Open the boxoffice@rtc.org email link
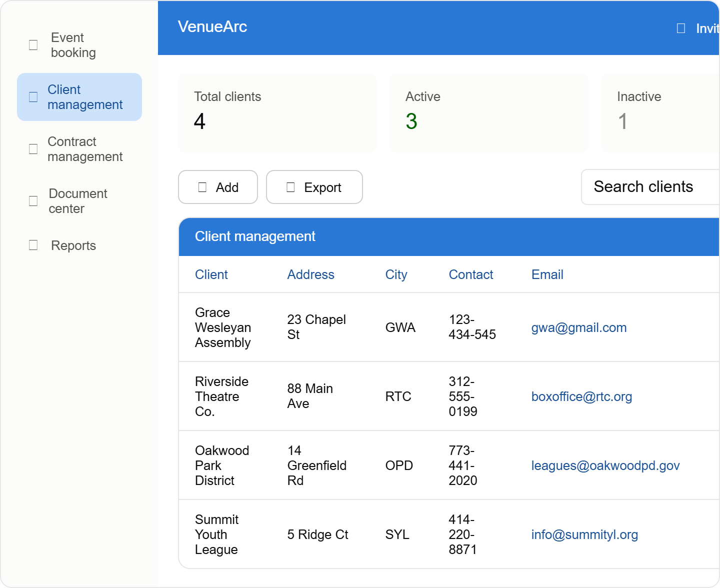This screenshot has height=588, width=720. tap(582, 396)
